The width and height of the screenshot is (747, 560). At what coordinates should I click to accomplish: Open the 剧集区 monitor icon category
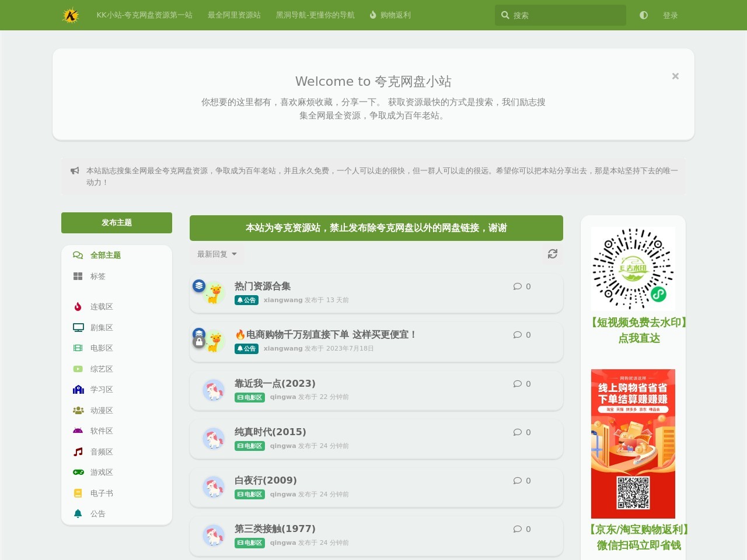[78, 327]
